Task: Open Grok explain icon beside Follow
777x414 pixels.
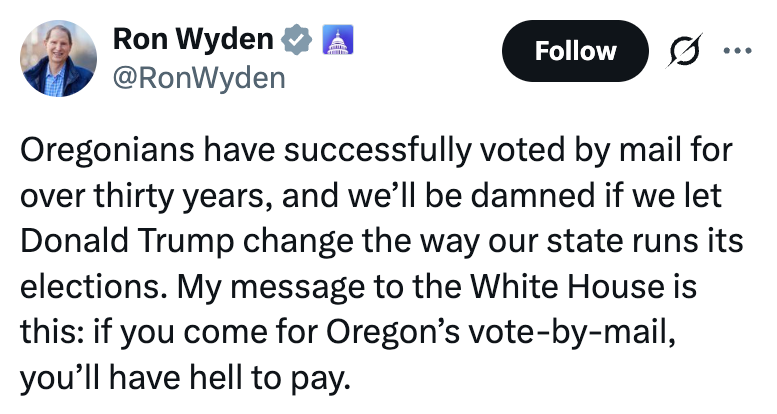Action: pyautogui.click(x=683, y=50)
